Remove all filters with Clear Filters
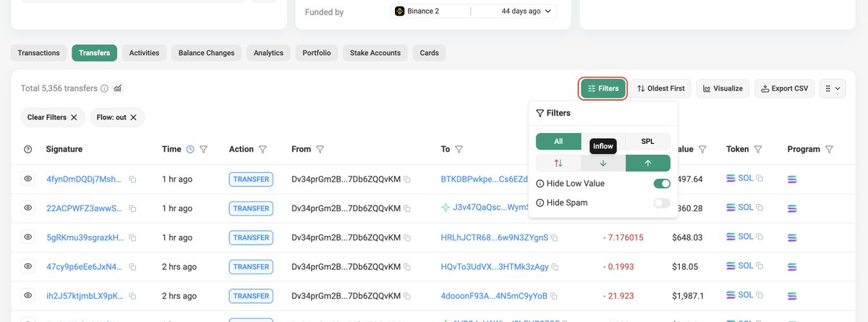 tap(52, 117)
